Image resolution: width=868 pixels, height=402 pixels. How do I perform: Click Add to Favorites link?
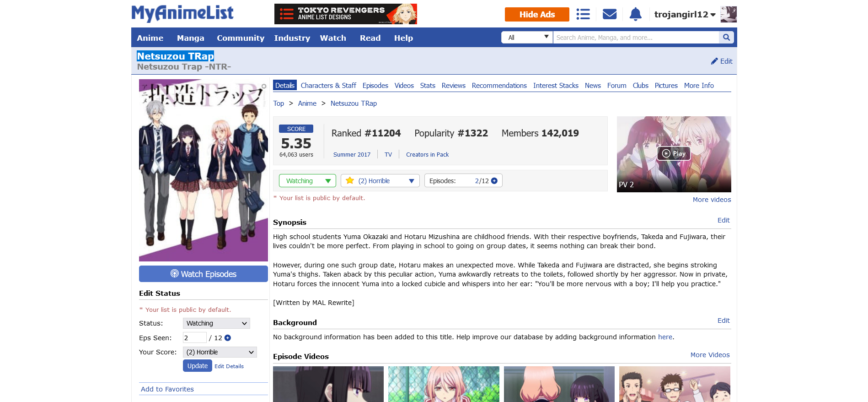click(167, 389)
